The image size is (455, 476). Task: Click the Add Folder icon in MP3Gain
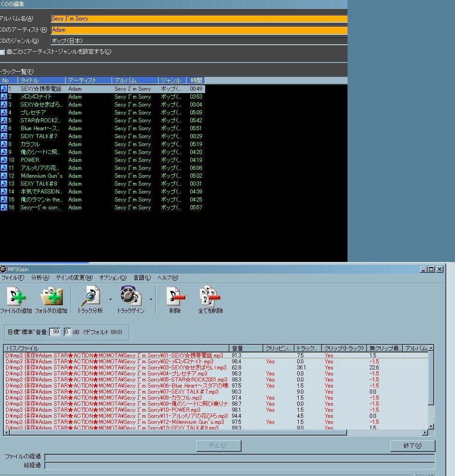tap(52, 296)
